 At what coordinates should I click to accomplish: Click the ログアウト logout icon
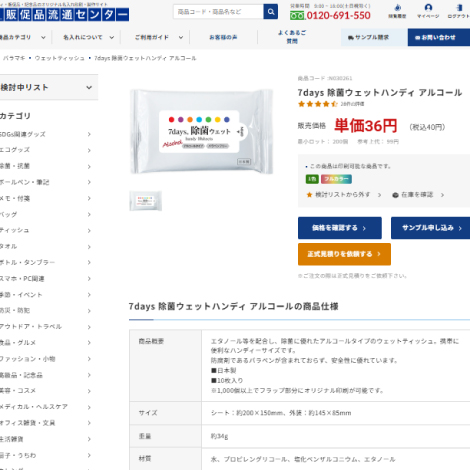coord(459,11)
